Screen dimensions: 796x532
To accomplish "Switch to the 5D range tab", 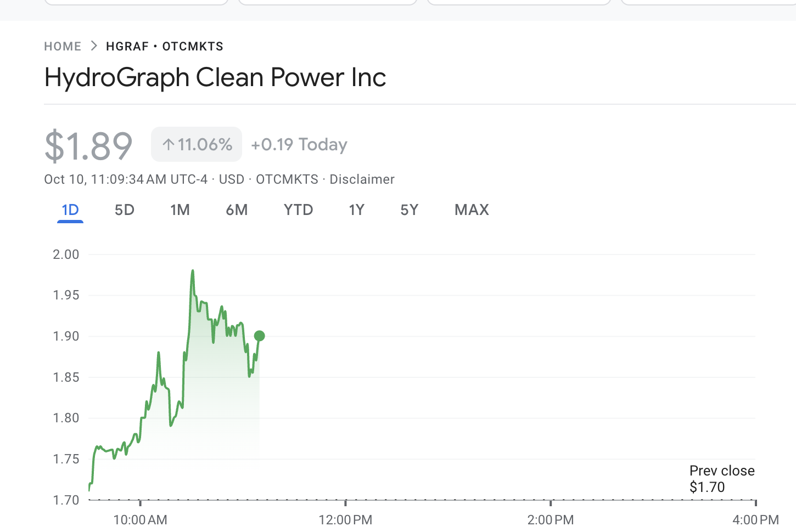I will click(x=125, y=210).
